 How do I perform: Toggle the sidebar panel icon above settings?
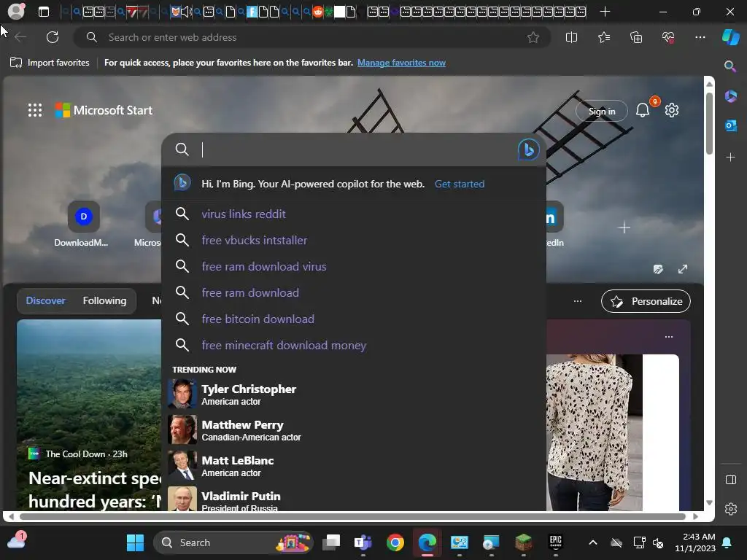(x=730, y=480)
